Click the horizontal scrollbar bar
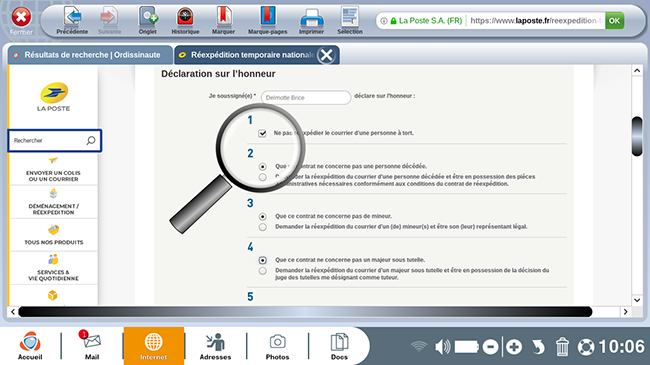This screenshot has height=365, width=650. tap(305, 311)
